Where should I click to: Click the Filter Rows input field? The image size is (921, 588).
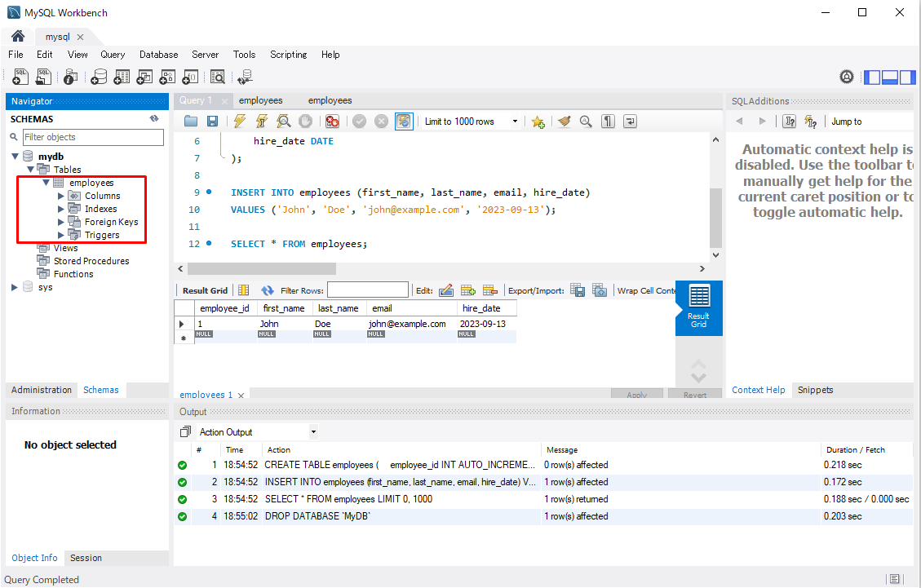[367, 290]
